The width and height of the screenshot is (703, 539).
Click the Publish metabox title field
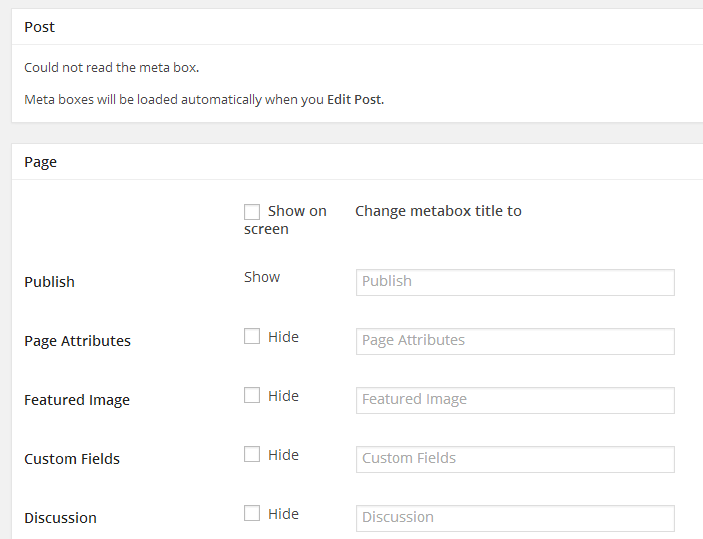coord(515,282)
